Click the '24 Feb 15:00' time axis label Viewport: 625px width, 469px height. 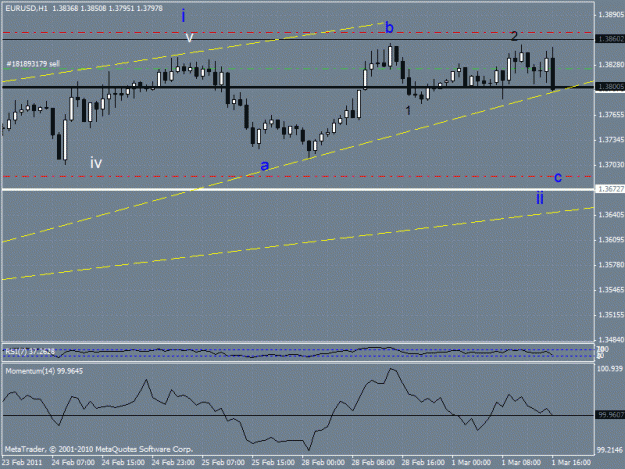[x=123, y=462]
